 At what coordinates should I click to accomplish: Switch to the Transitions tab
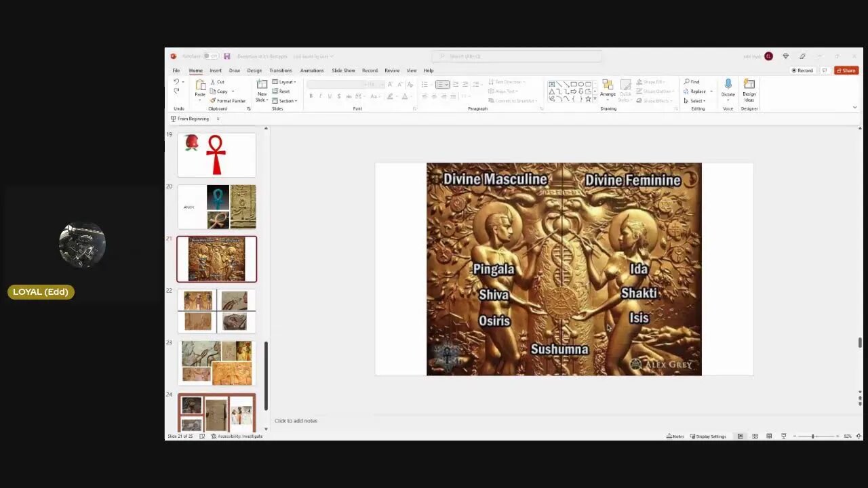281,70
